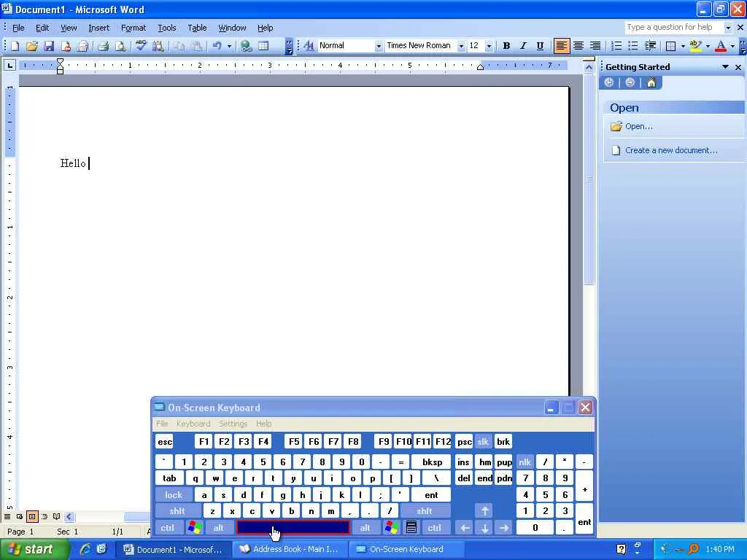Insert Hyperlink globe icon
747x560 pixels.
pos(247,46)
